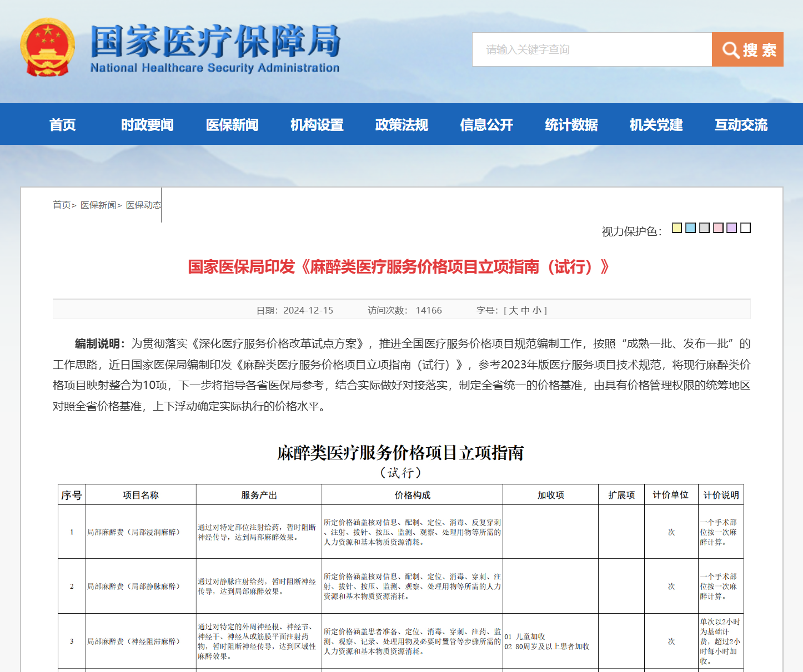Viewport: 803px width, 672px height.
Task: Click the 首页 breadcrumb link
Action: (x=62, y=205)
